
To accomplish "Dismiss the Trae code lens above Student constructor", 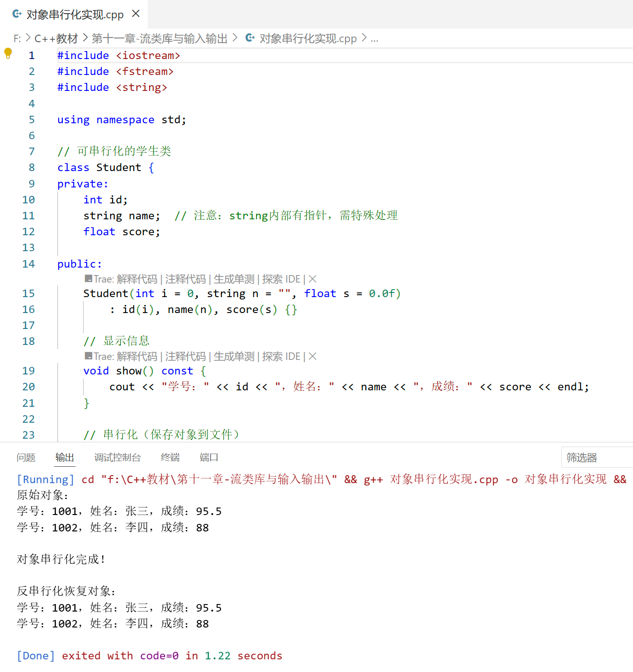I will click(x=313, y=279).
